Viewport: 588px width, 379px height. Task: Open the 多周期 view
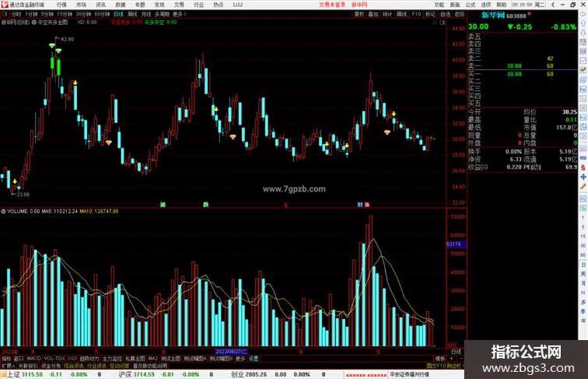pyautogui.click(x=162, y=14)
